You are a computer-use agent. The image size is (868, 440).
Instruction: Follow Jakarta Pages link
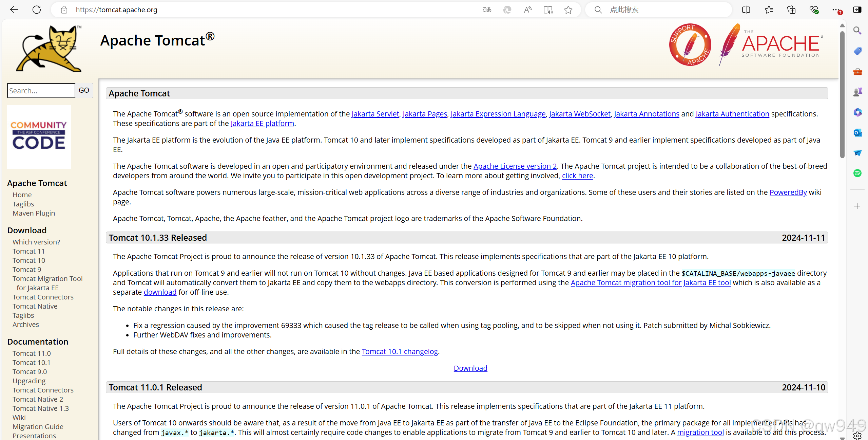[x=425, y=114]
